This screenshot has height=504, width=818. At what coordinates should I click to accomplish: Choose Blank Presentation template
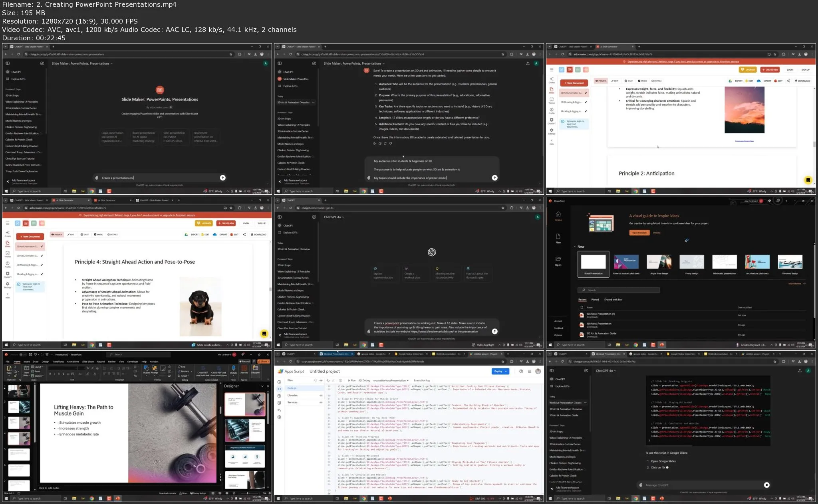tap(593, 264)
